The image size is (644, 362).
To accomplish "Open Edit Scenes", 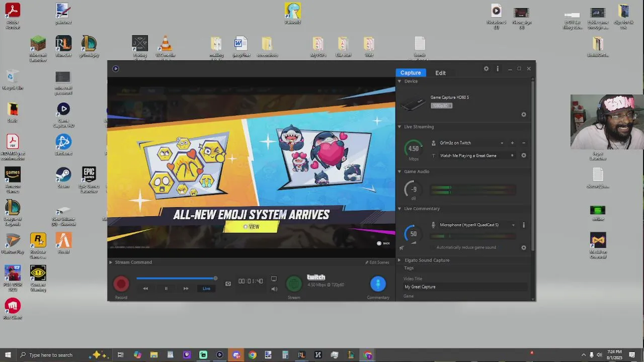I will click(377, 262).
